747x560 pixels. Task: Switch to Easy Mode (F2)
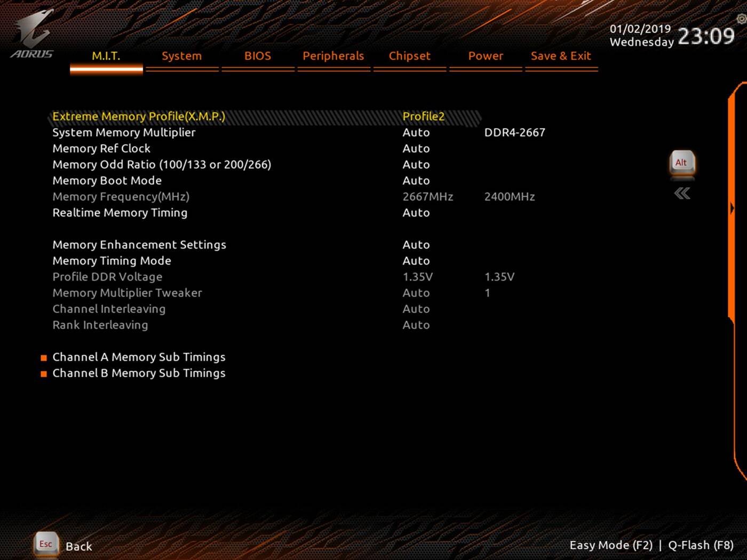click(x=611, y=545)
